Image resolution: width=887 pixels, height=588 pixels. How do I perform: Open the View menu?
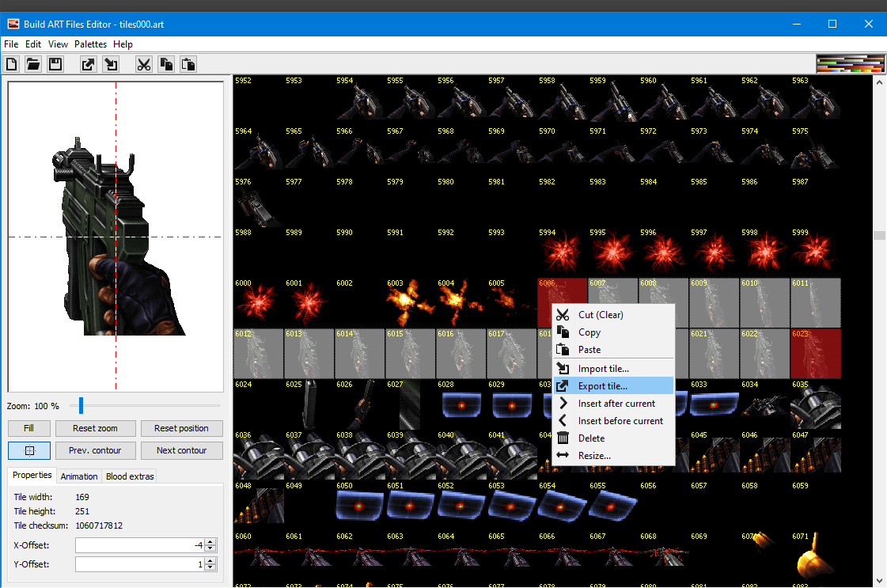point(58,44)
